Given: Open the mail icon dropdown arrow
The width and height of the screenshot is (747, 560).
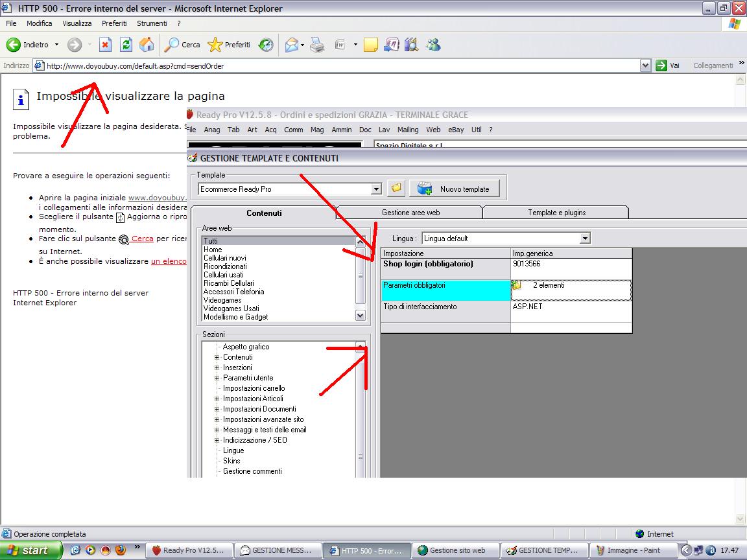Looking at the screenshot, I should coord(303,45).
